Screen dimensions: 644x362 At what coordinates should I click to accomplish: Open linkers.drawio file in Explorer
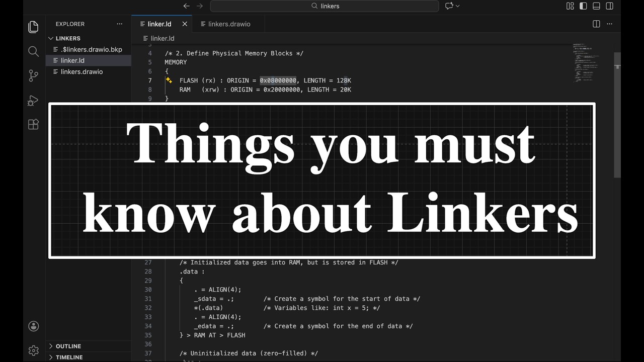pyautogui.click(x=89, y=71)
